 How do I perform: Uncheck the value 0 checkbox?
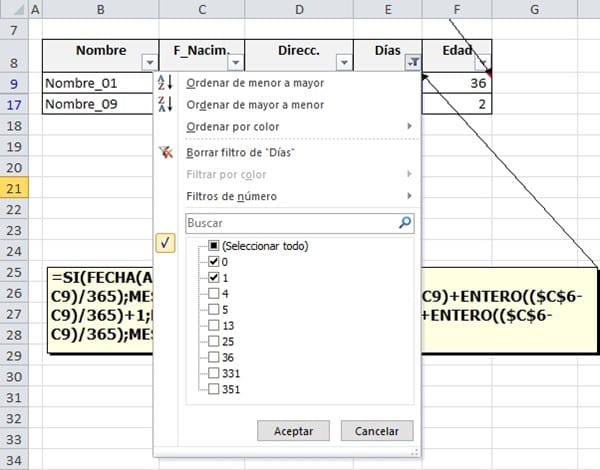[213, 262]
